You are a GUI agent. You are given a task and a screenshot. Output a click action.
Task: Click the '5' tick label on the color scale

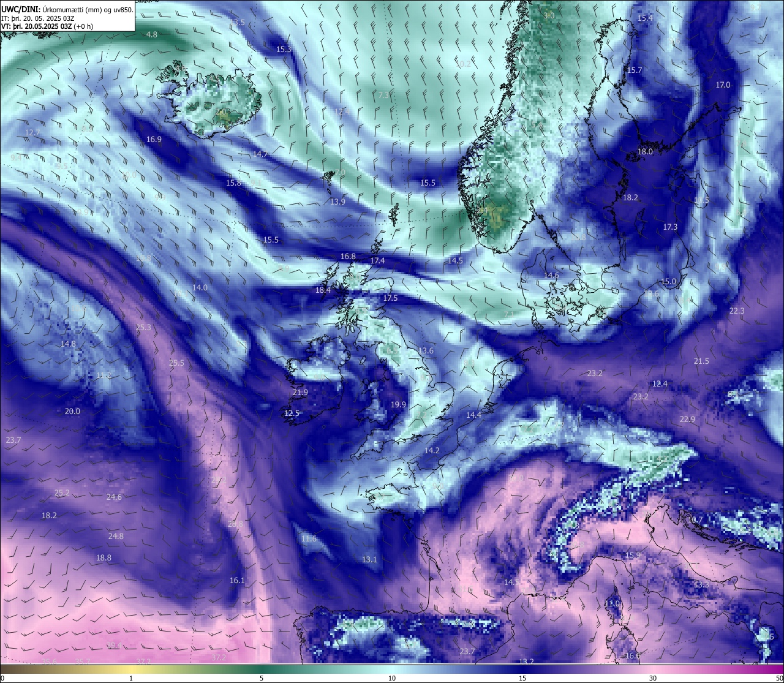pos(262,678)
